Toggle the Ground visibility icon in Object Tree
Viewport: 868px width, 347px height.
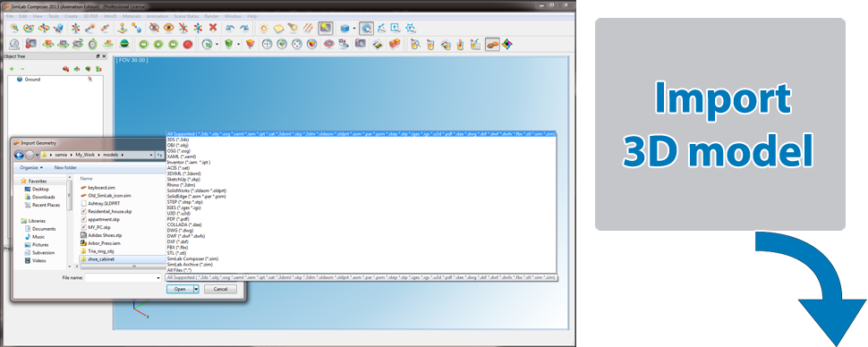[89, 79]
